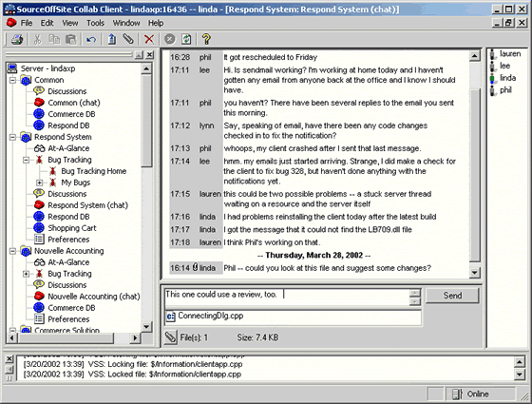Click the Thursday, March 28, 2002 date separator
The width and height of the screenshot is (532, 404).
pyautogui.click(x=314, y=256)
